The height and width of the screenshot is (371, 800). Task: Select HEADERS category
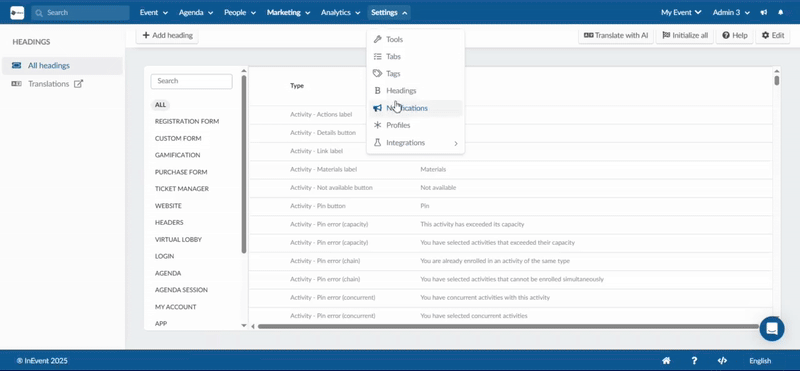[x=169, y=222]
